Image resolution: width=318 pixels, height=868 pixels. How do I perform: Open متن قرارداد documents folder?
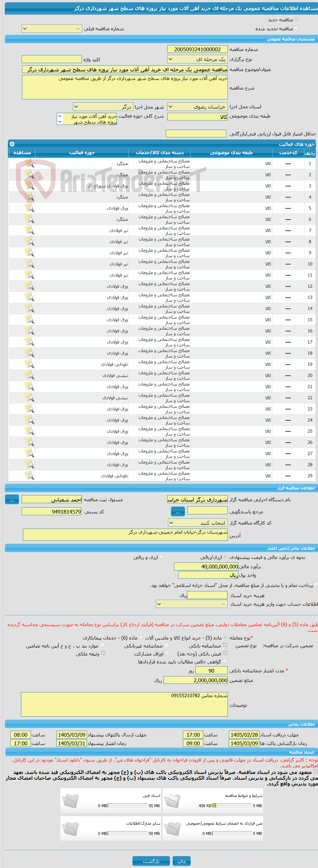[x=172, y=828]
